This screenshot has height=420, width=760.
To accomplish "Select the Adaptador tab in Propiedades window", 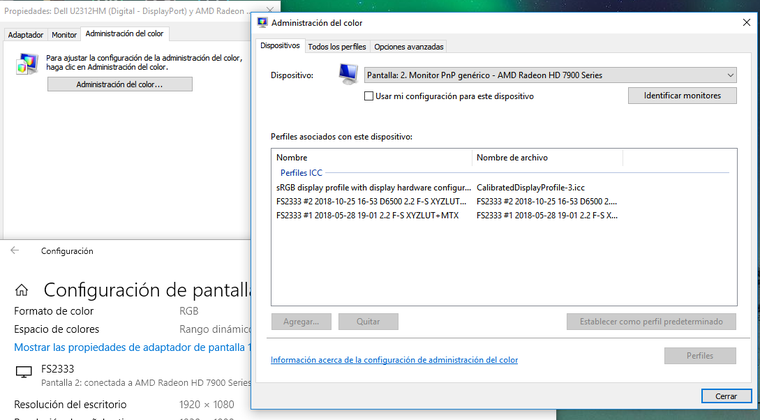I will (x=25, y=35).
